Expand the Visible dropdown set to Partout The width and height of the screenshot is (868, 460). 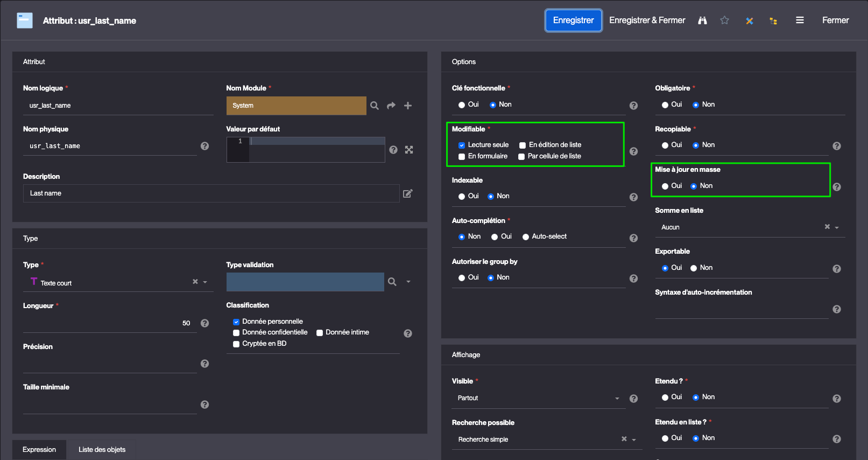click(x=617, y=399)
